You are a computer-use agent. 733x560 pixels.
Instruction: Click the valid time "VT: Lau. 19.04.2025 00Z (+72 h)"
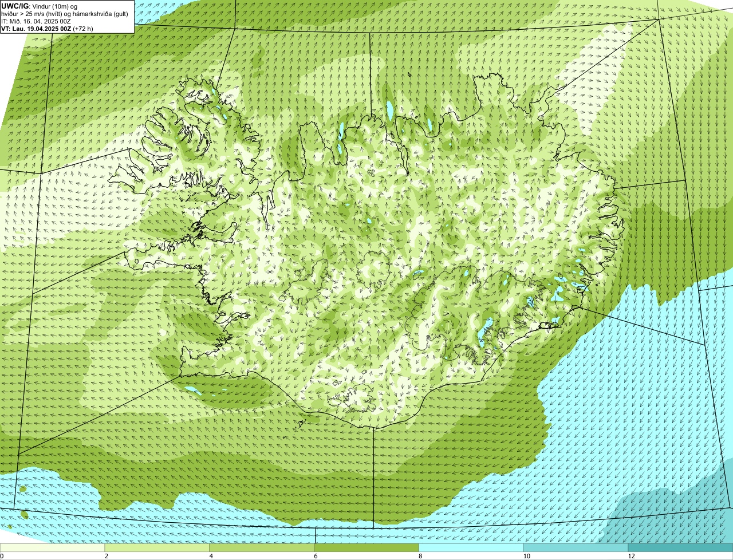coord(47,28)
